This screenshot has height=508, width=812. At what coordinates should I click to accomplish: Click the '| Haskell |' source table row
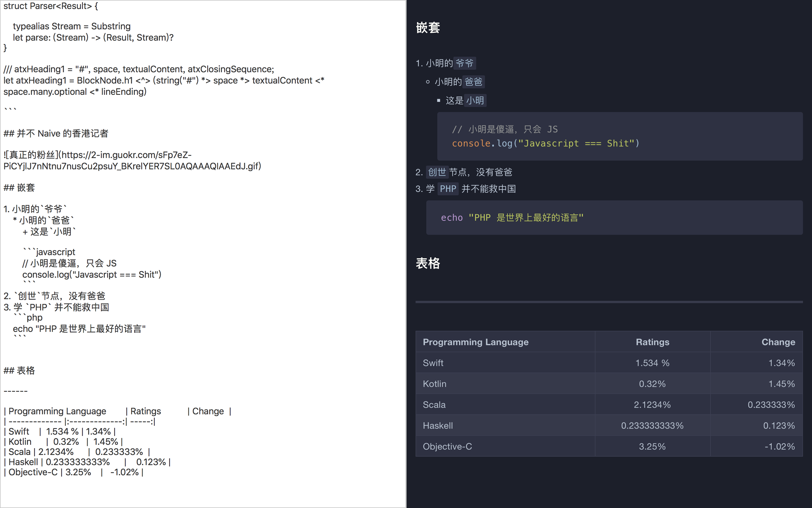[x=87, y=462]
